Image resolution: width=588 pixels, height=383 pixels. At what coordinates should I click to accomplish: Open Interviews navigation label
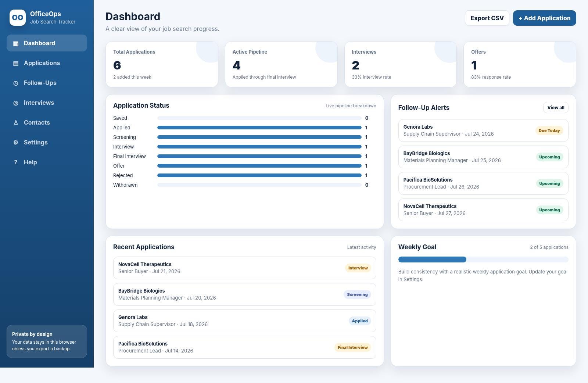[39, 103]
